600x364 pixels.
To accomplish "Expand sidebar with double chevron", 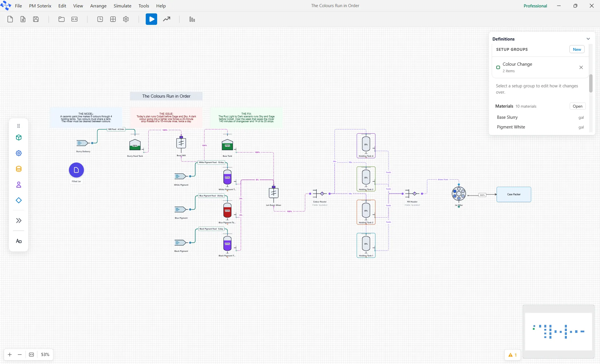I will (19, 220).
